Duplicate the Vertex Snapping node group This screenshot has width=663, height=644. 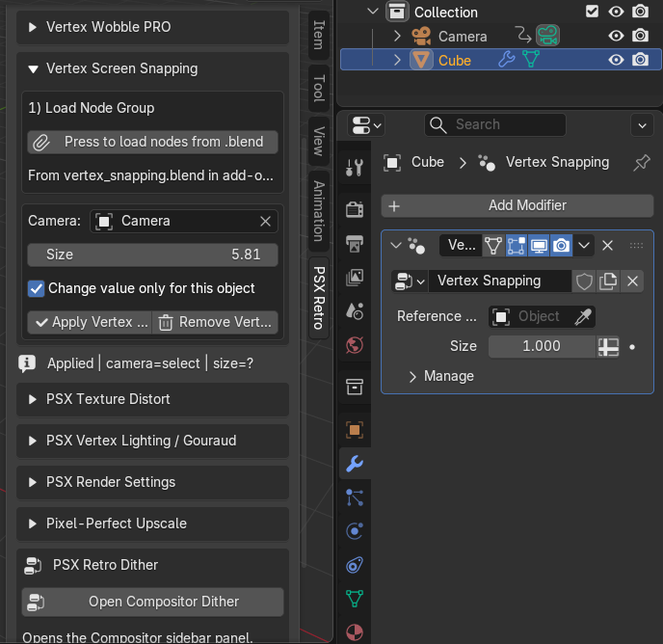[x=608, y=282]
